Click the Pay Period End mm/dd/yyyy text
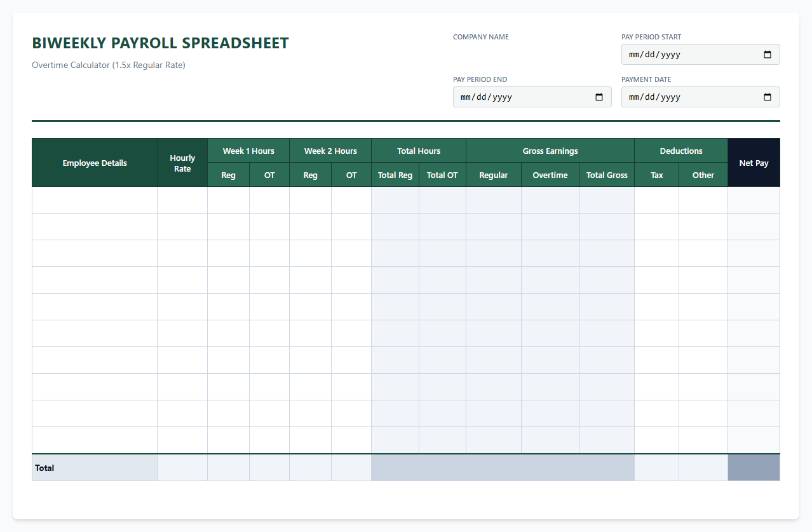This screenshot has height=532, width=812. click(486, 97)
